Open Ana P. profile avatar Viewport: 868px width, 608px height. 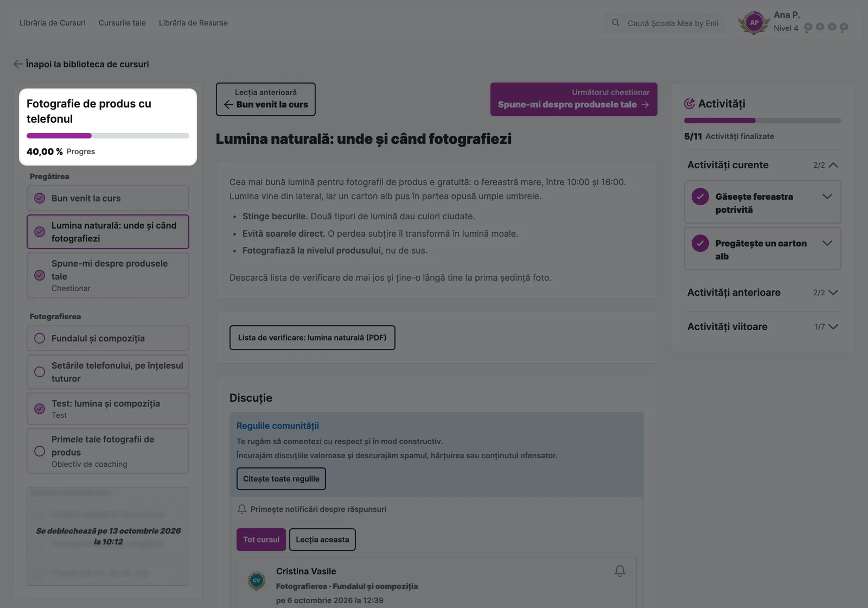tap(754, 23)
